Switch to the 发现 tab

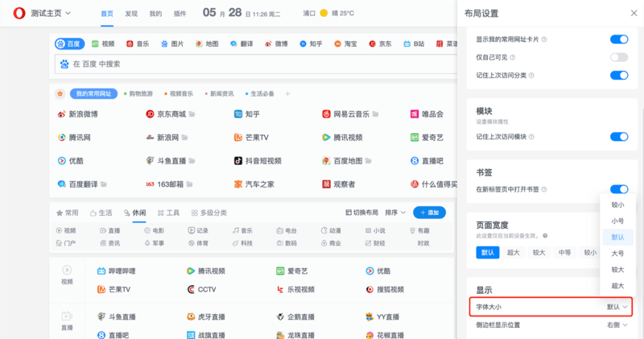click(131, 14)
